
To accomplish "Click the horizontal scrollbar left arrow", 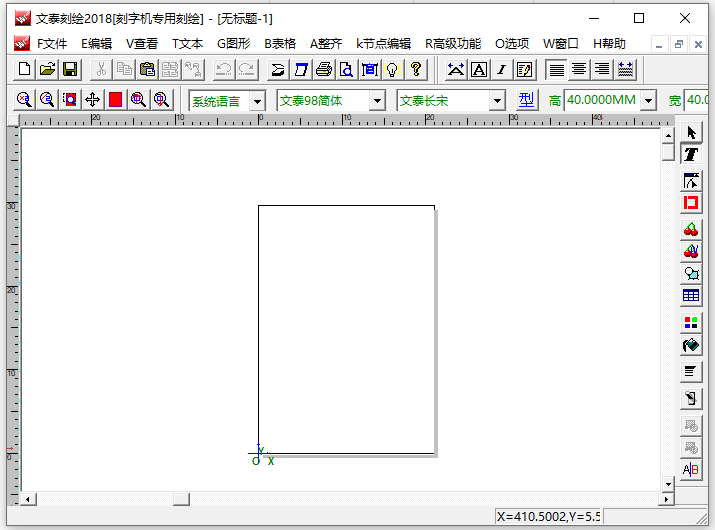I will point(28,499).
